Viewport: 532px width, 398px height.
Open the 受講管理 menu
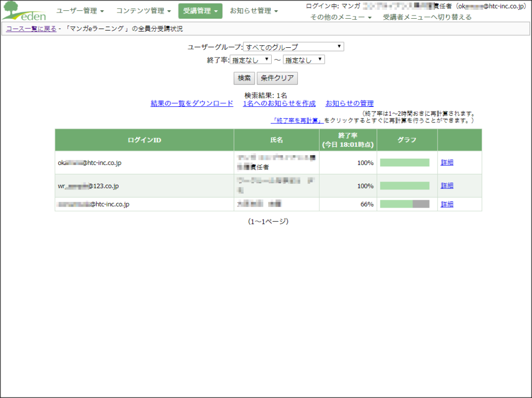pos(200,11)
